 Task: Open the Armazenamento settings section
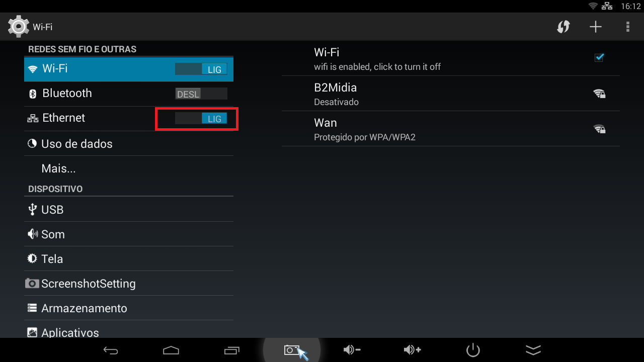coord(129,308)
